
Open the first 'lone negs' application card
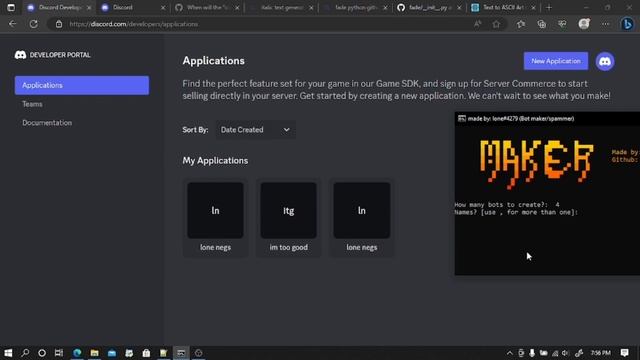(215, 218)
